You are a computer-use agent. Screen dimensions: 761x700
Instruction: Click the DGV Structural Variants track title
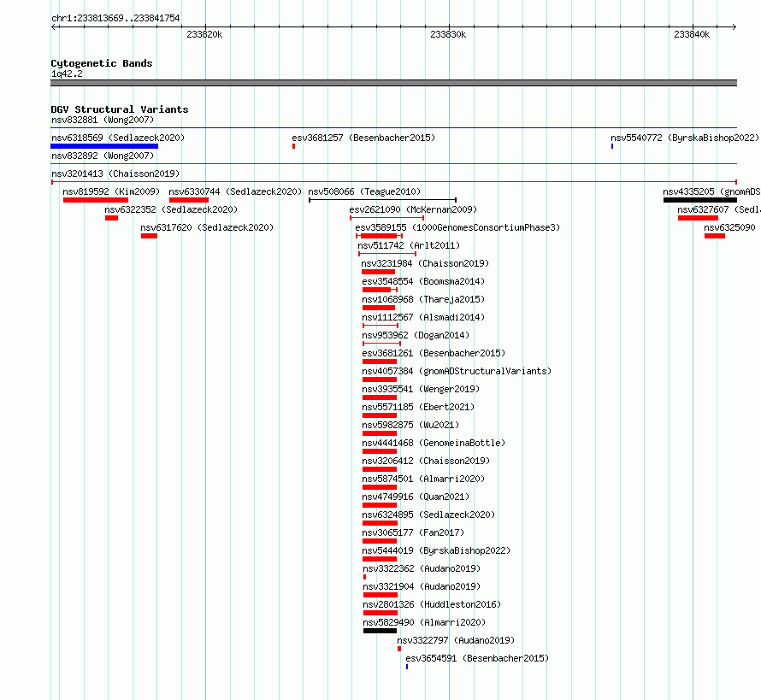120,109
